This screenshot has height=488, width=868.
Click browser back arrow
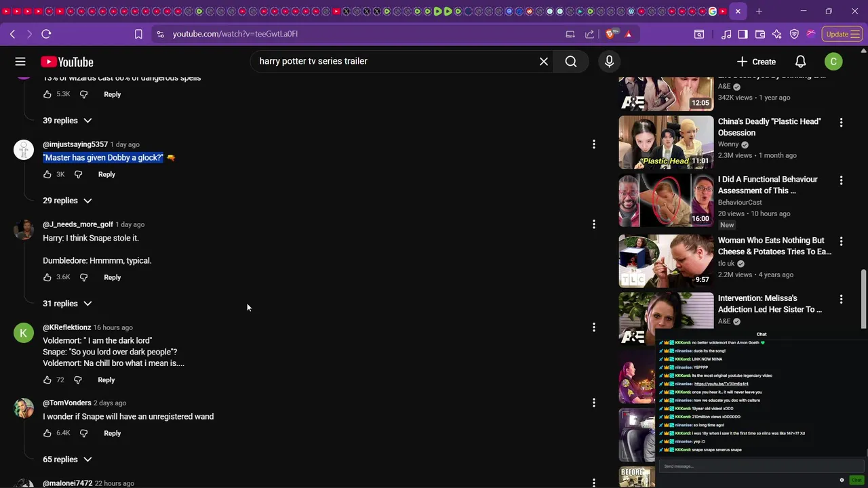click(13, 34)
